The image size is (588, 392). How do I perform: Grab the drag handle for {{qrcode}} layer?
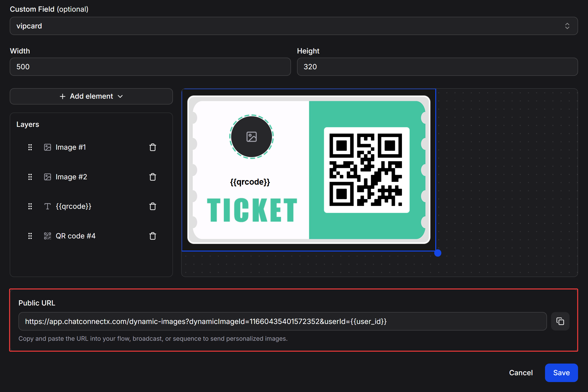tap(30, 206)
